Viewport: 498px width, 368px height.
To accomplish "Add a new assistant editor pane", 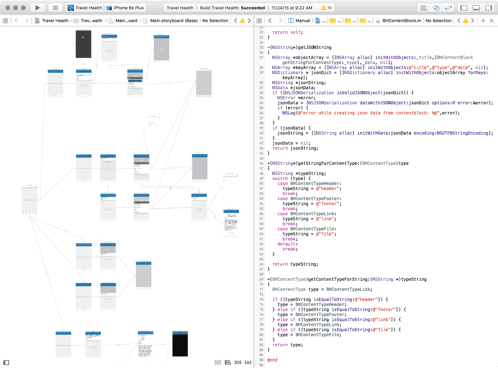I will point(483,21).
